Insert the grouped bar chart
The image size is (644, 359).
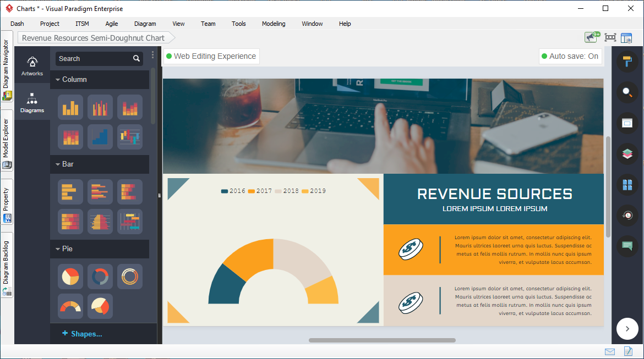point(100,192)
